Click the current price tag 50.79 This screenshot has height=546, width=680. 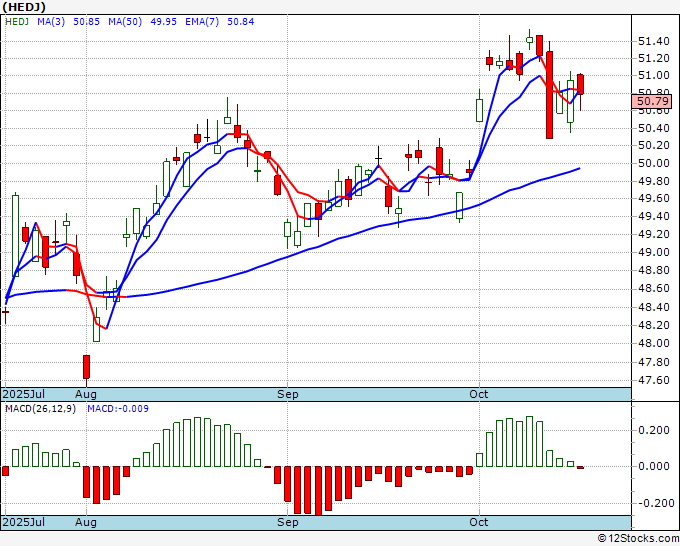(652, 101)
